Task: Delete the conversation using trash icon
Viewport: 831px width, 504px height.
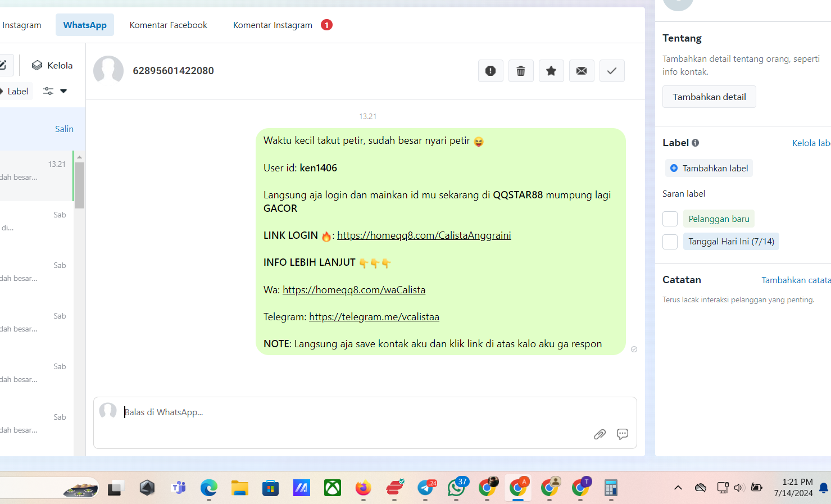Action: [x=521, y=71]
